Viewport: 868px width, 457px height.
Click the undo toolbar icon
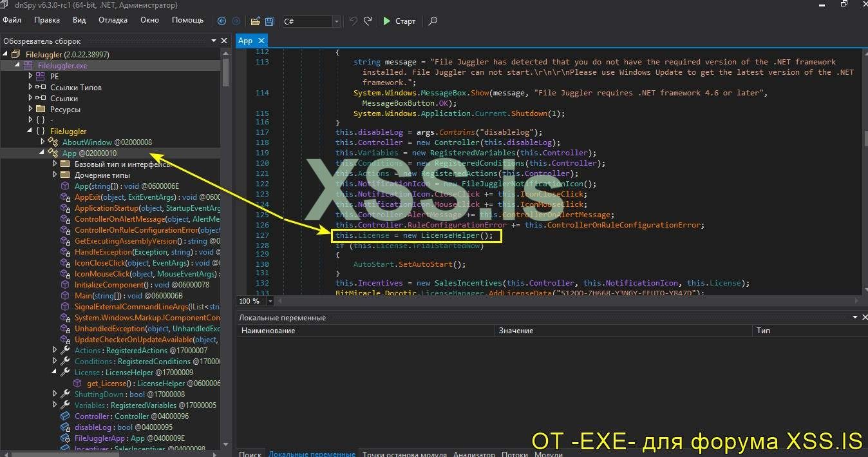point(354,21)
